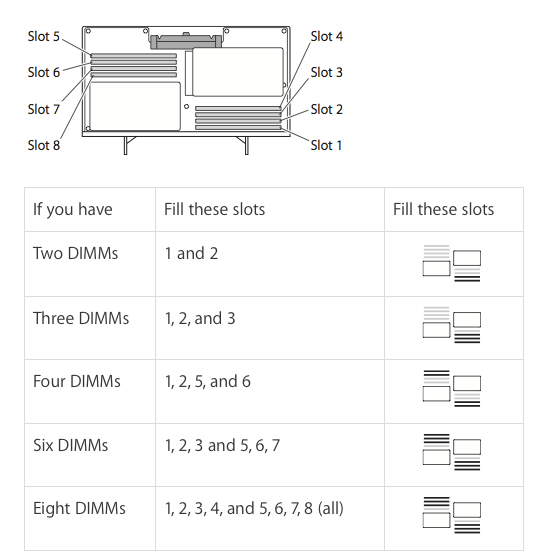
Task: Click the Four DIMMs slot diagram icon
Action: (452, 389)
